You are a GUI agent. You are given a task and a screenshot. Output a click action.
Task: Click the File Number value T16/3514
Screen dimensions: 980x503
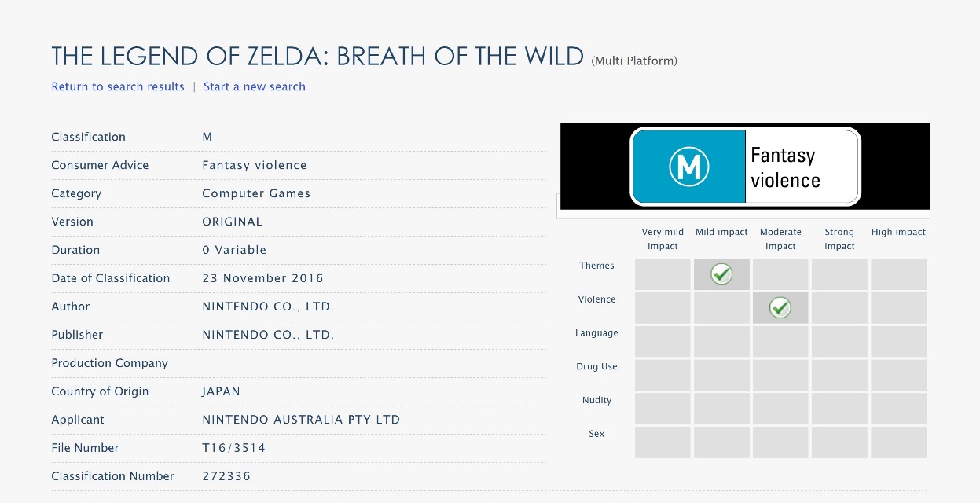click(234, 448)
